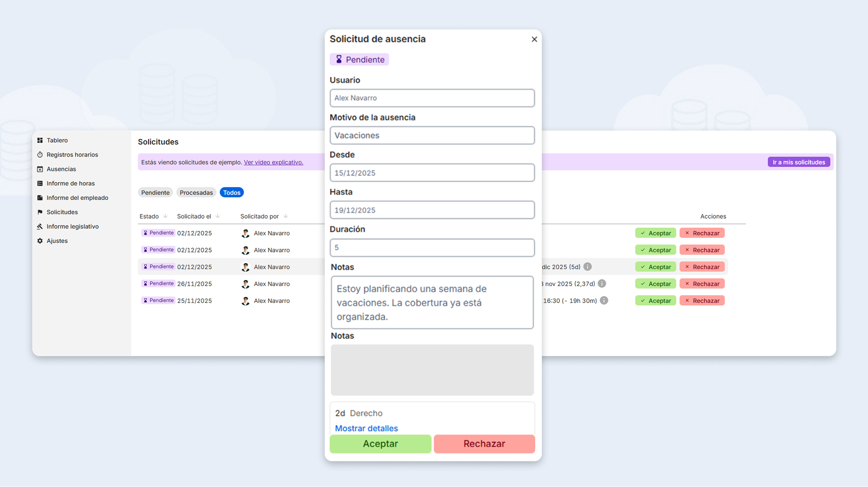
Task: Click info icon next to dic 2025 (5d)
Action: pyautogui.click(x=587, y=267)
